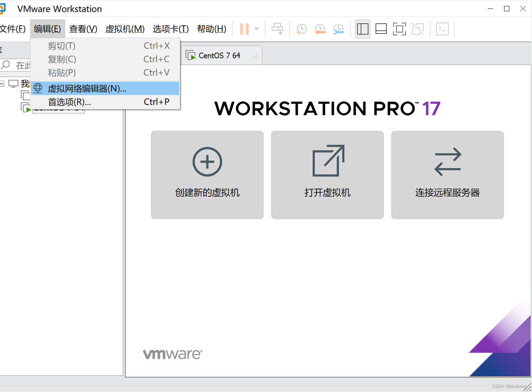This screenshot has width=532, height=392.
Task: Revert the VM to its snapshot
Action: (320, 29)
